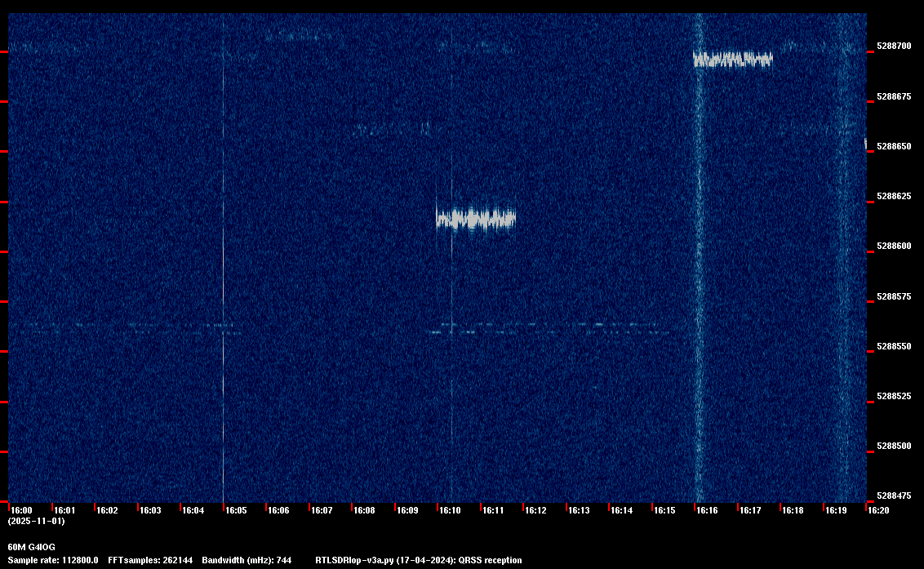Click the 5288575 frequency label
The width and height of the screenshot is (924, 569).
pos(894,296)
